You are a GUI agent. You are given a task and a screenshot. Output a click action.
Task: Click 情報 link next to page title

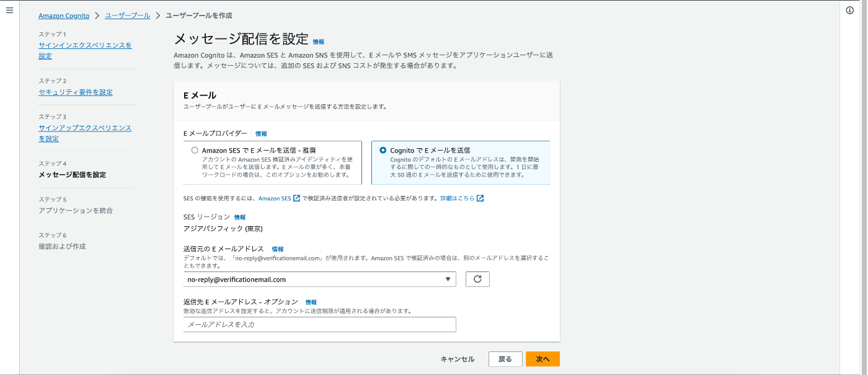(319, 42)
